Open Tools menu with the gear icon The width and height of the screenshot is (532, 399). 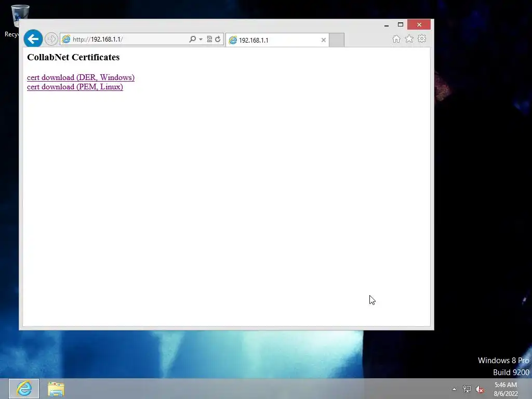click(422, 38)
